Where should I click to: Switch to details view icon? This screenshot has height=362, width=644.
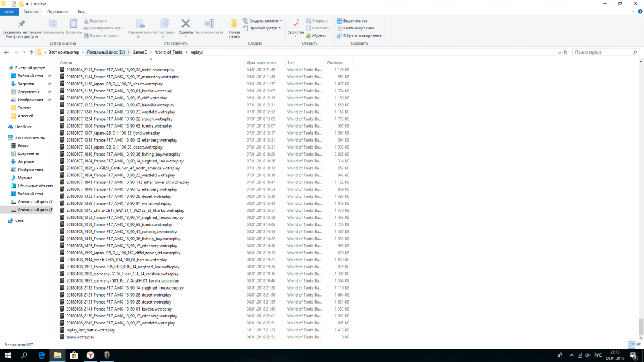pyautogui.click(x=631, y=344)
